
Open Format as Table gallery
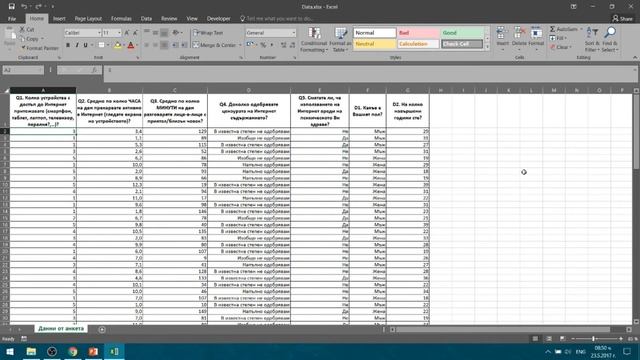coord(340,40)
